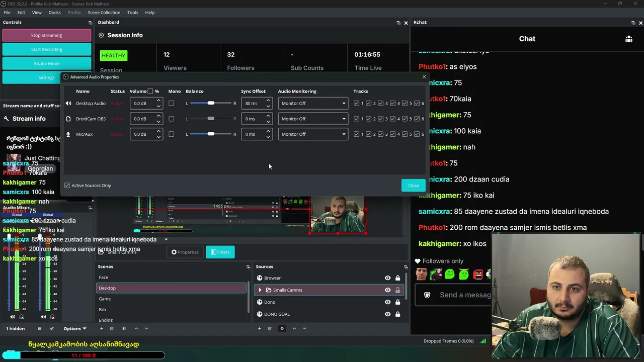Click Start Recording button

47,49
